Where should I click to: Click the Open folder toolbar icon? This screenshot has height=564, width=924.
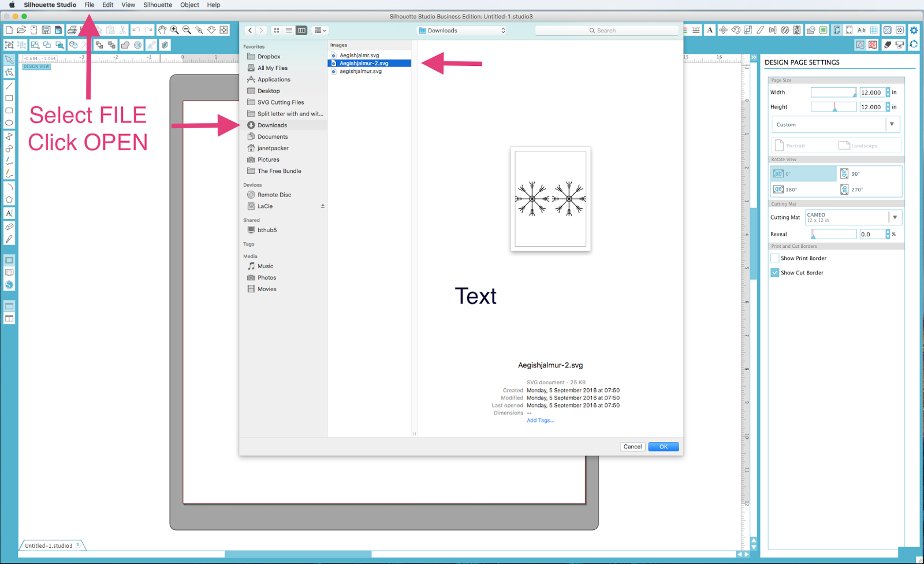coord(21,30)
